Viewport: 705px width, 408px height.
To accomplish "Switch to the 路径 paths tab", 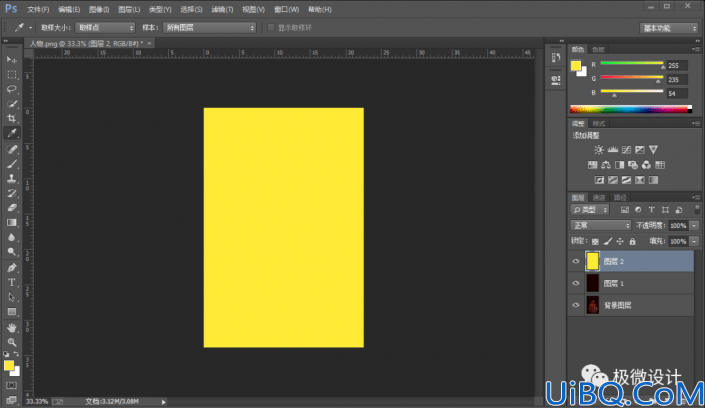I will [x=620, y=197].
